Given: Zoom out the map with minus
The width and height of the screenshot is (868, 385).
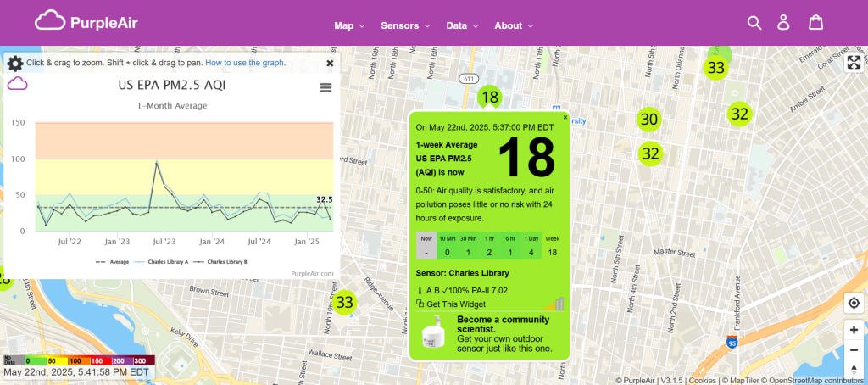Looking at the screenshot, I should point(854,350).
